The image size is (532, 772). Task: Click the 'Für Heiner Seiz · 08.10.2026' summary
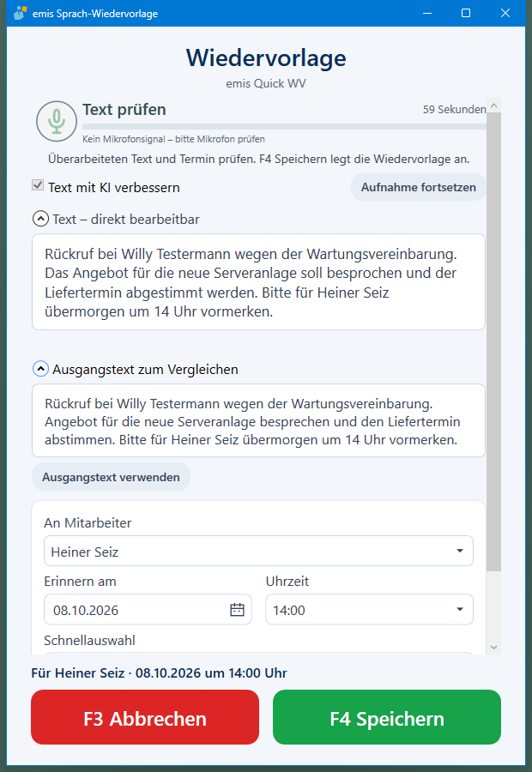tap(159, 673)
